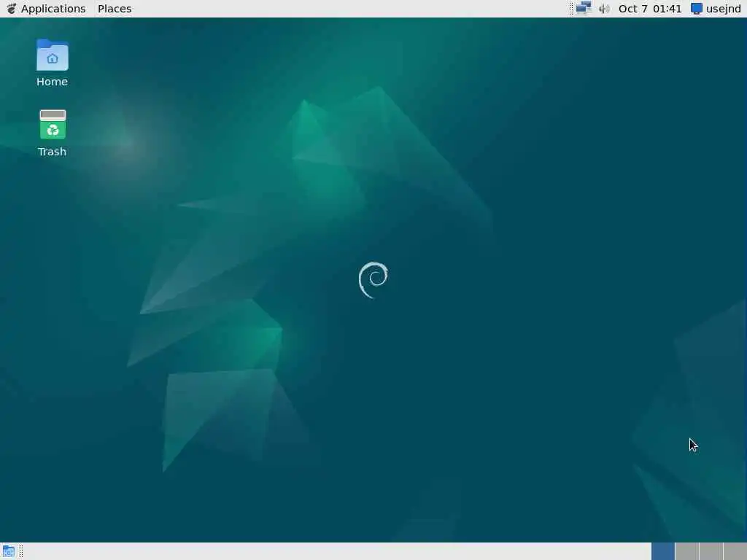Open the Applications menu
Viewport: 747px width, 560px height.
point(46,9)
